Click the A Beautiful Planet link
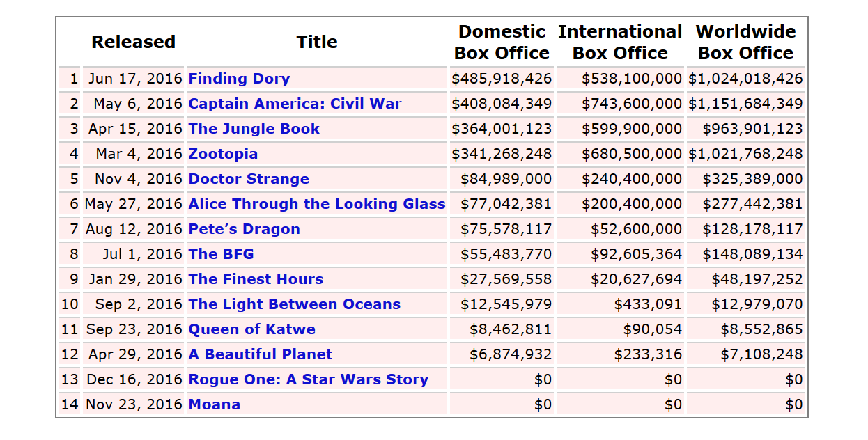This screenshot has height=440, width=868. 261,354
